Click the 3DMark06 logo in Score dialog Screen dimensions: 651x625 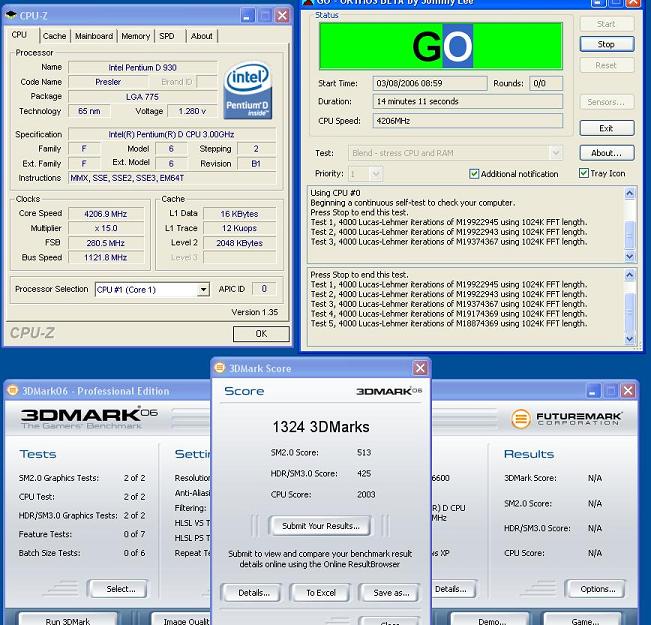pyautogui.click(x=389, y=391)
